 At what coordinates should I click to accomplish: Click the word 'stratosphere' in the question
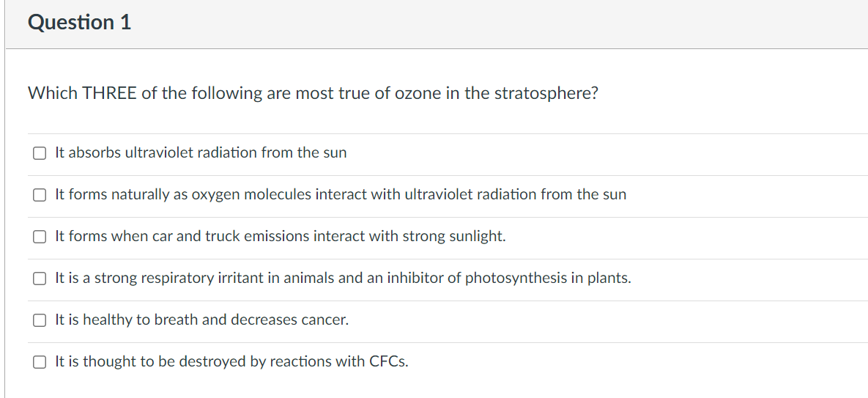point(545,94)
